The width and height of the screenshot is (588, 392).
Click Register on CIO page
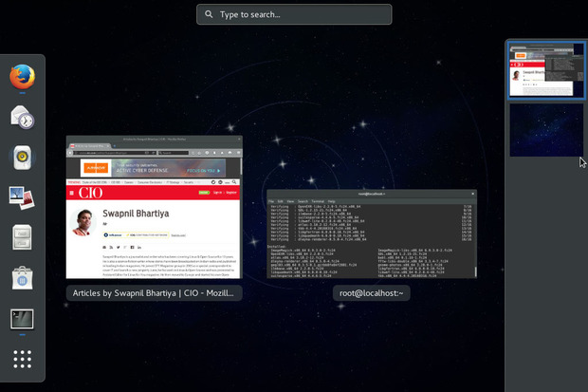click(x=231, y=193)
